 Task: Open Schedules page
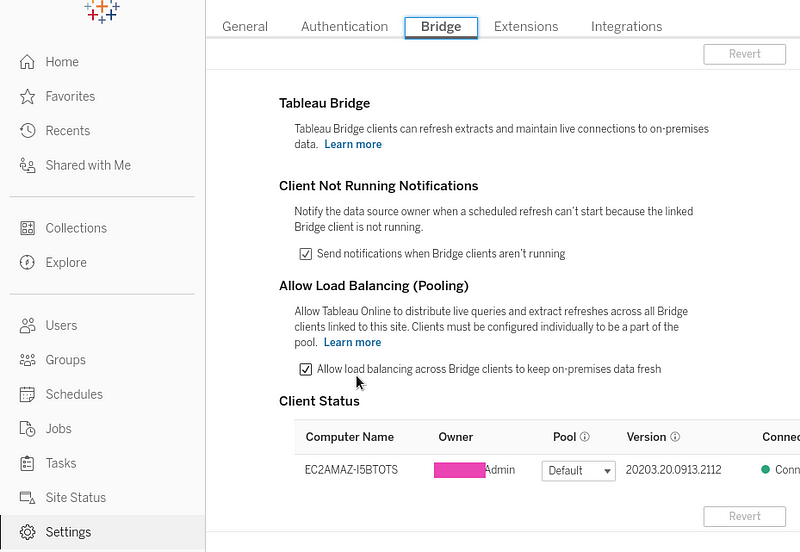pyautogui.click(x=74, y=394)
